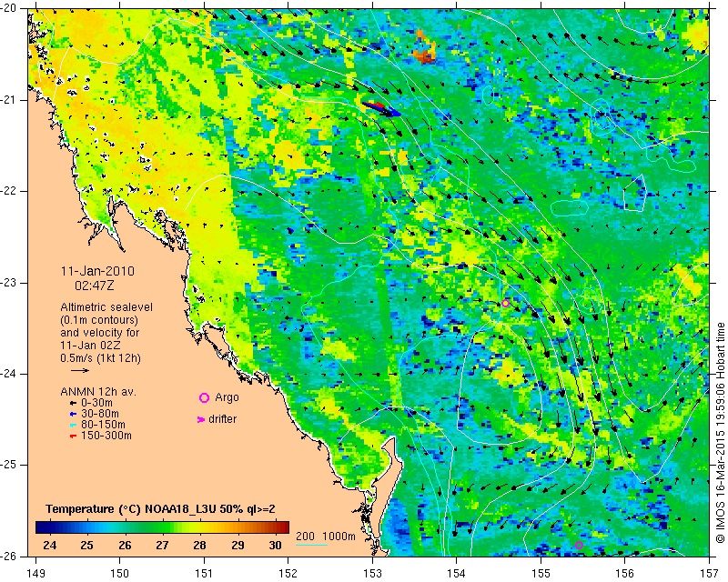
Task: Click the blue-red mooring arrow near 21S 153E
Action: 381,109
